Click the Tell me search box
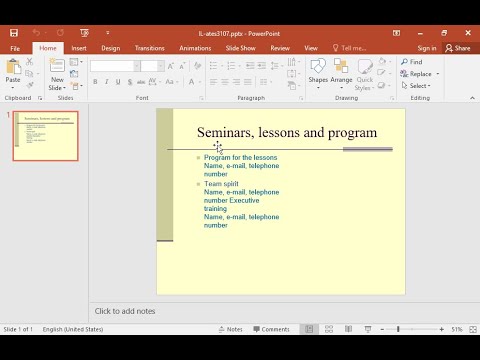This screenshot has width=480, height=360. tap(350, 48)
